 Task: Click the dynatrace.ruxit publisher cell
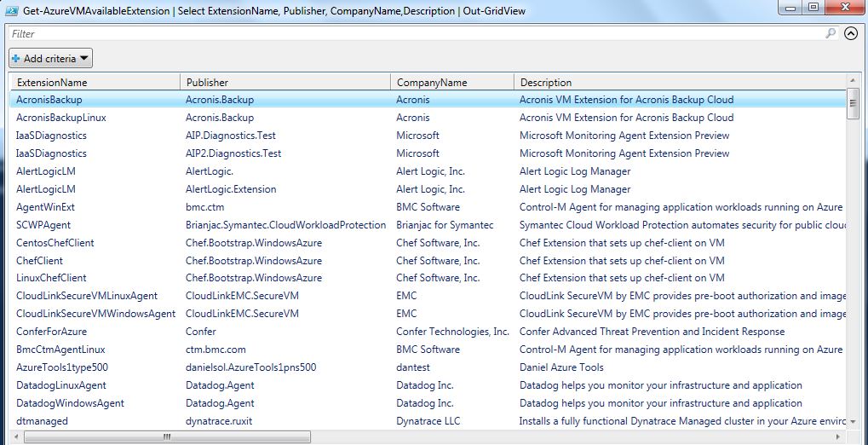coord(219,420)
